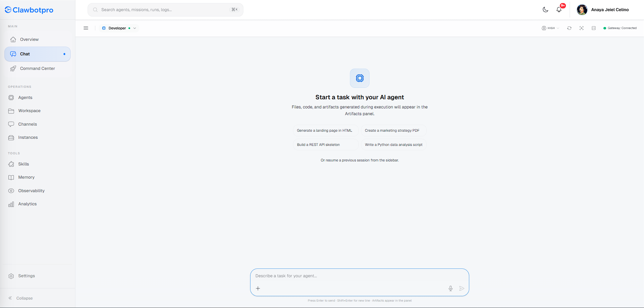The width and height of the screenshot is (644, 308).
Task: Open the artifacts panel icon
Action: pos(594,28)
